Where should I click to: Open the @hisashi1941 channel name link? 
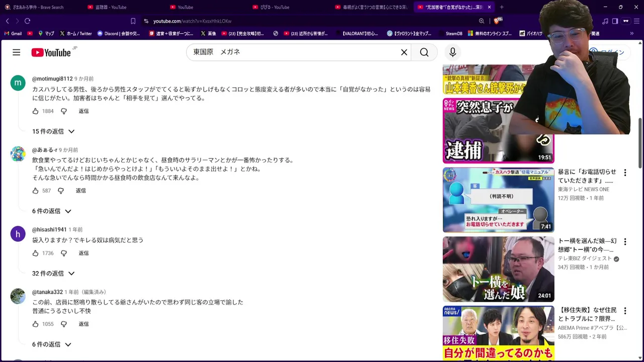pos(49,230)
